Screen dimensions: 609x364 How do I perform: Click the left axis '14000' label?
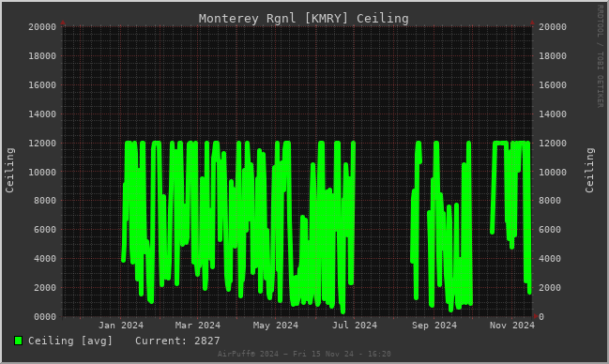tap(42, 114)
